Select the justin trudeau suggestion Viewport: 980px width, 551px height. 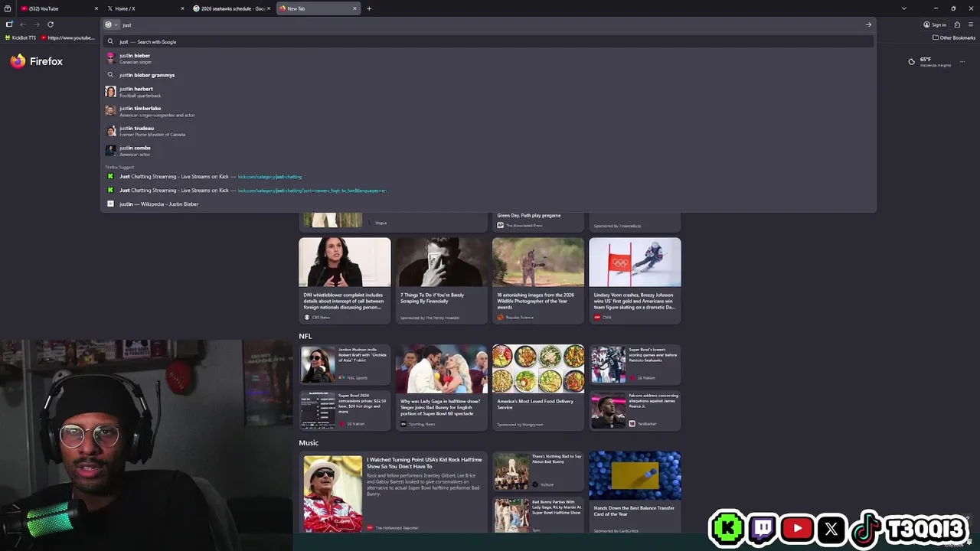(488, 131)
